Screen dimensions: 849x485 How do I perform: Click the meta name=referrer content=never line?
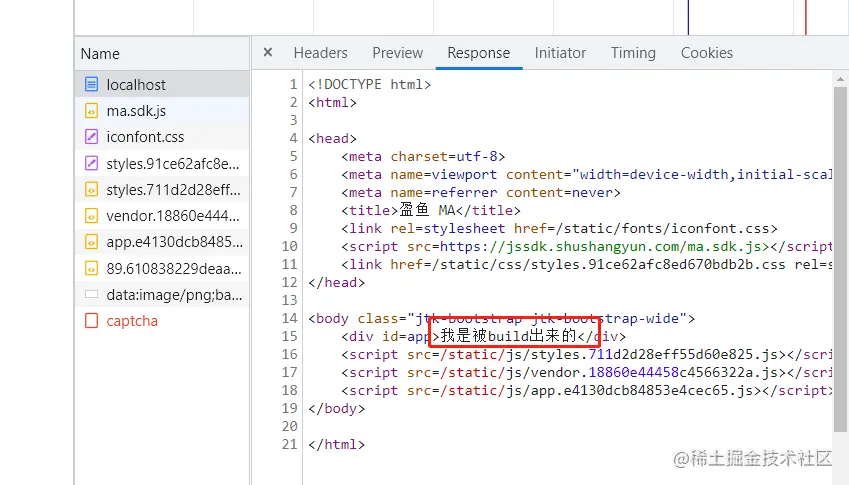coord(481,192)
